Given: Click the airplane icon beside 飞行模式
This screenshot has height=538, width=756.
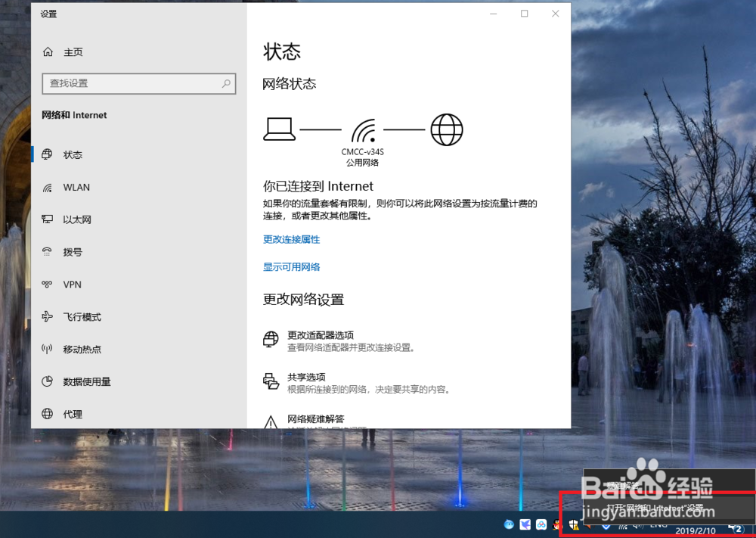Looking at the screenshot, I should pos(47,316).
